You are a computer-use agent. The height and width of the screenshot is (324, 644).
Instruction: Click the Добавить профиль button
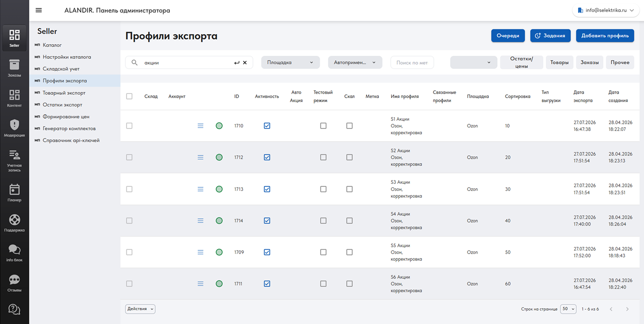pos(605,36)
